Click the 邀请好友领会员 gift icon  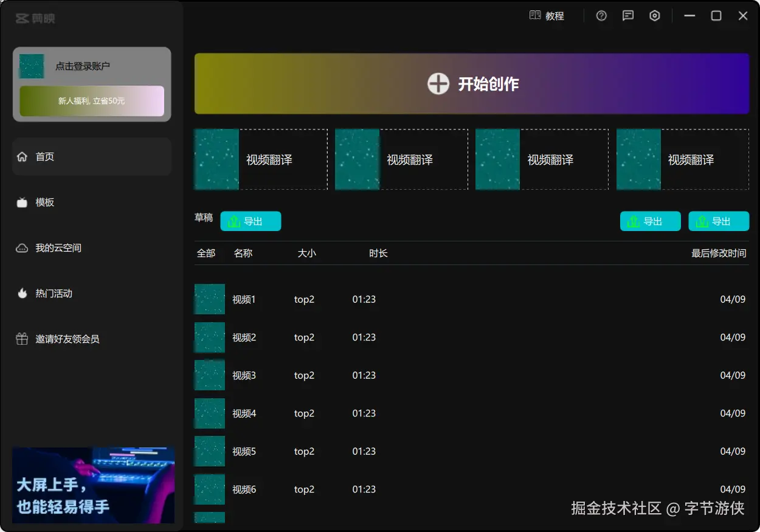pos(21,339)
